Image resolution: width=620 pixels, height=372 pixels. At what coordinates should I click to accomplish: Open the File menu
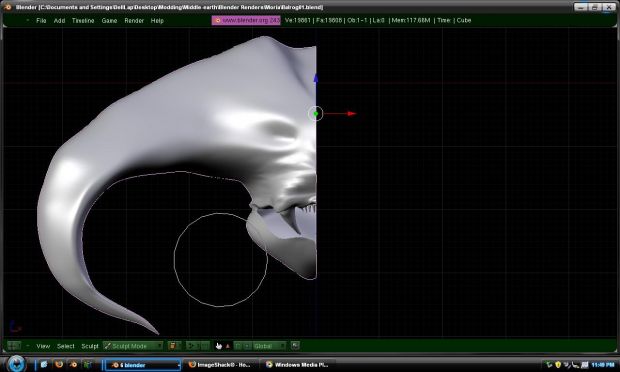coord(41,21)
